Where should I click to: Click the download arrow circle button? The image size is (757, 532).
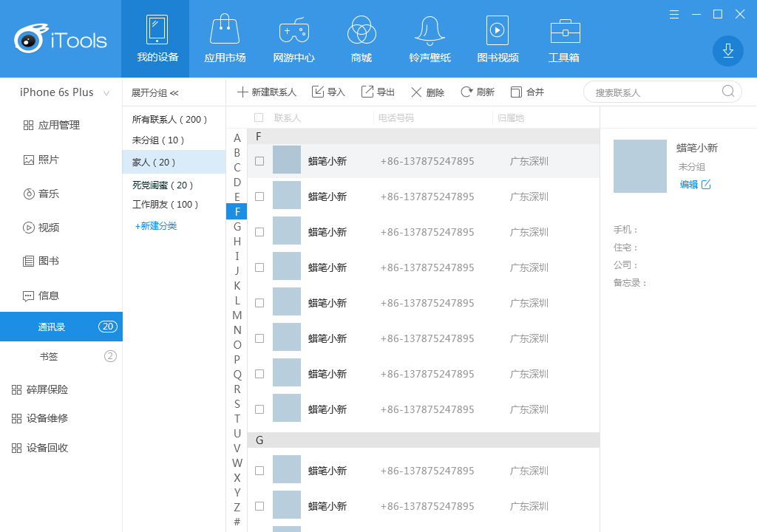[x=727, y=50]
